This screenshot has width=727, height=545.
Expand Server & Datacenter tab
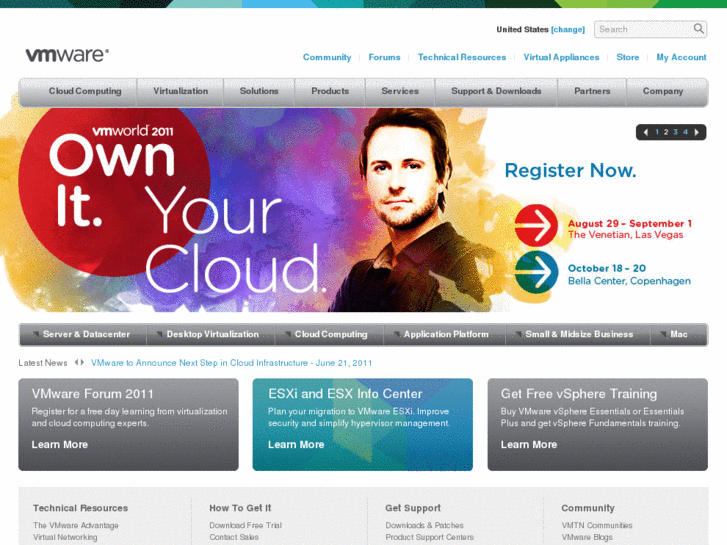click(83, 334)
